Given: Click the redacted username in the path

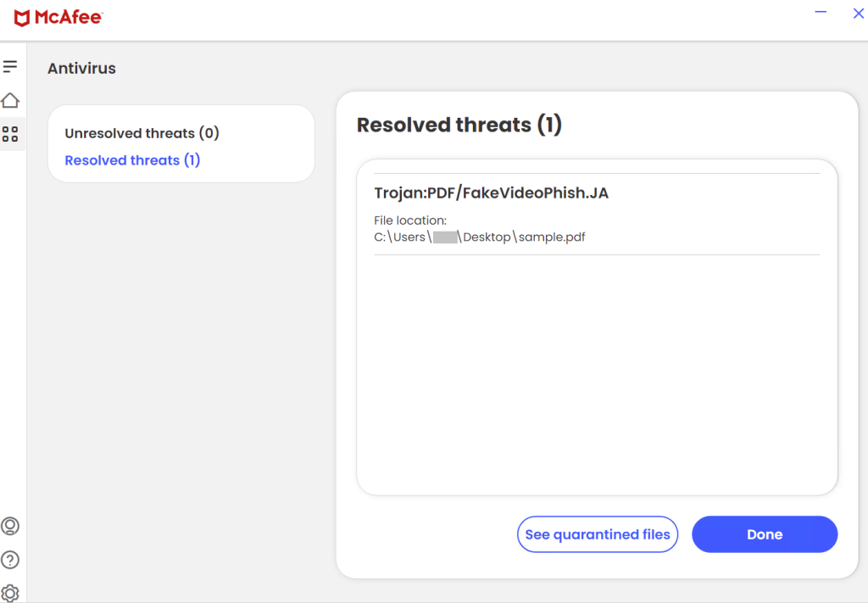Looking at the screenshot, I should point(445,237).
